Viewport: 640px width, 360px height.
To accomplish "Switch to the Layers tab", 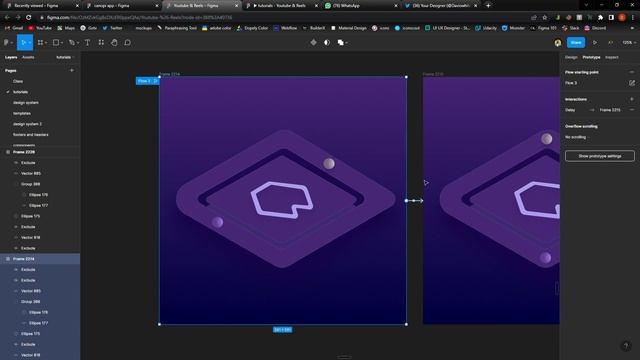I will [11, 57].
